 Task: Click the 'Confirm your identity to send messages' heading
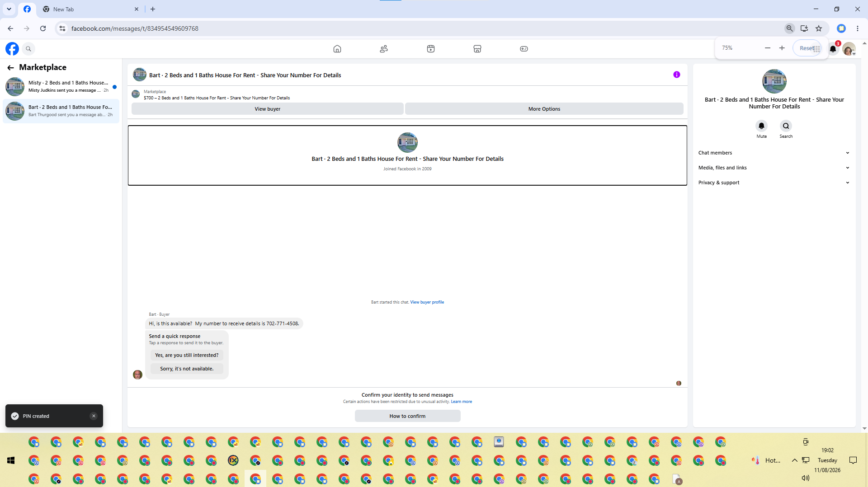[x=407, y=395]
